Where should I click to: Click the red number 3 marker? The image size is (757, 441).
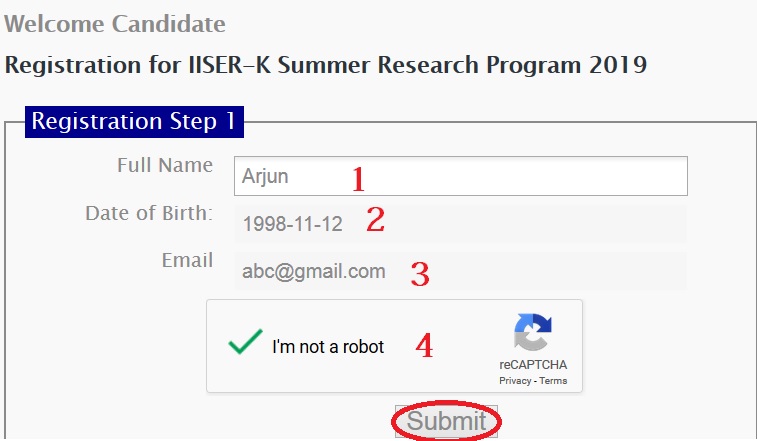tap(420, 273)
